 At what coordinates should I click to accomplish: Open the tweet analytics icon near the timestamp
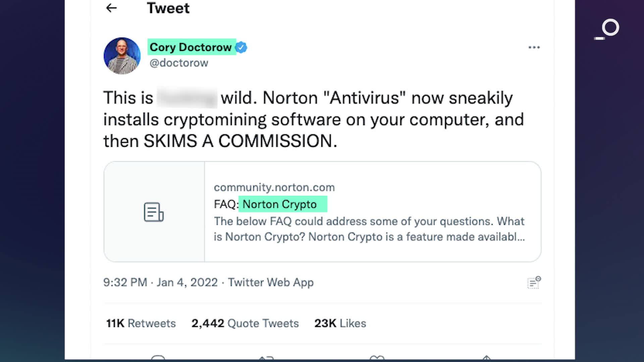click(x=533, y=283)
